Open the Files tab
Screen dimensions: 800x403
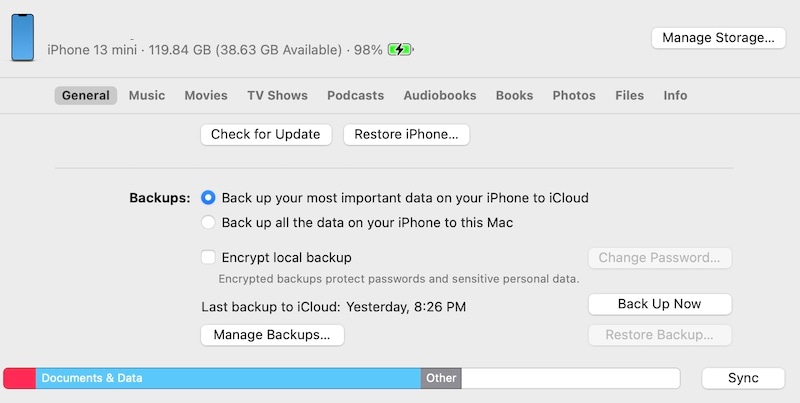[x=629, y=96]
